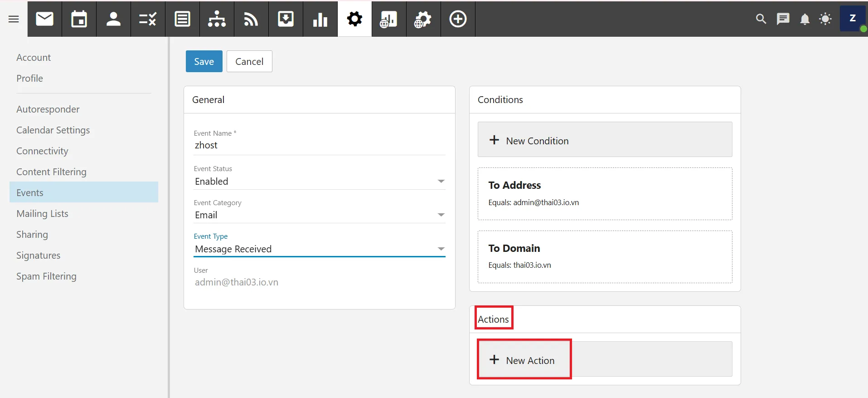Open the Email inbox icon
The height and width of the screenshot is (398, 868).
coord(44,19)
